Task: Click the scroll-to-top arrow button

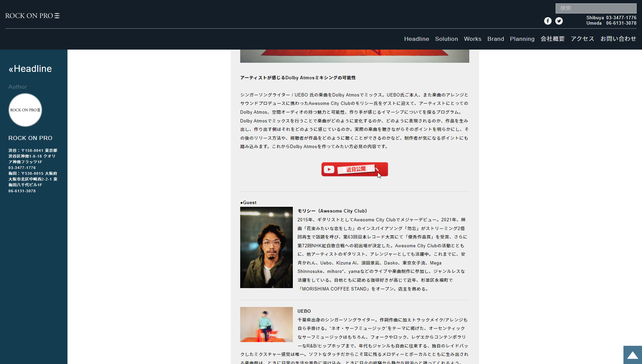Action: (x=633, y=355)
